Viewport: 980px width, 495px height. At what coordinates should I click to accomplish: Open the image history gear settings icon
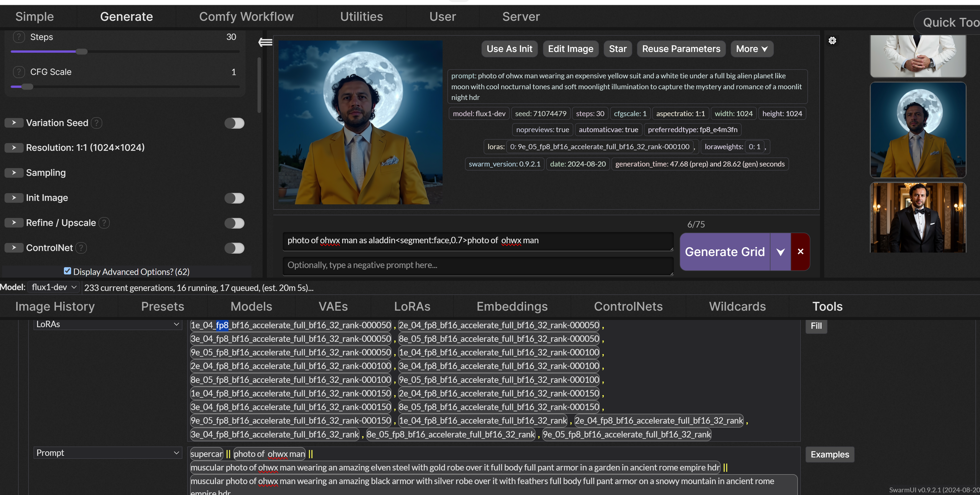(832, 41)
